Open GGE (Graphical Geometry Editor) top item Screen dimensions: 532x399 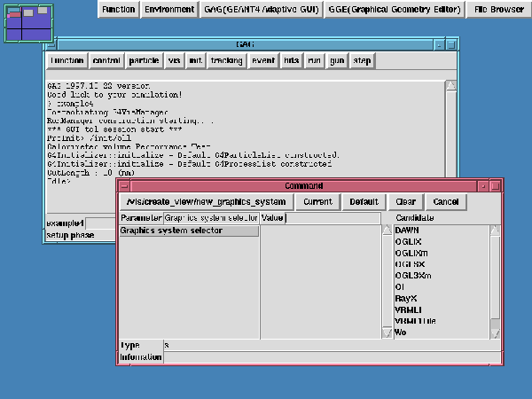coord(395,9)
